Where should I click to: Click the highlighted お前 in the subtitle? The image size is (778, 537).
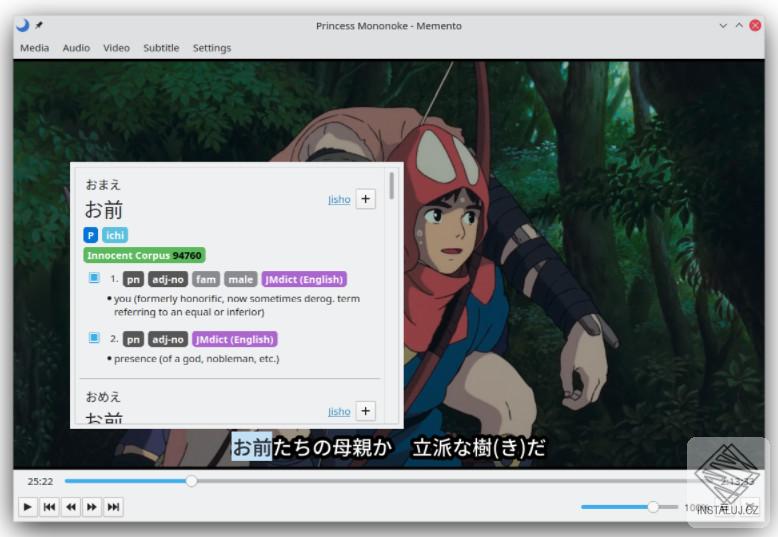(x=252, y=447)
